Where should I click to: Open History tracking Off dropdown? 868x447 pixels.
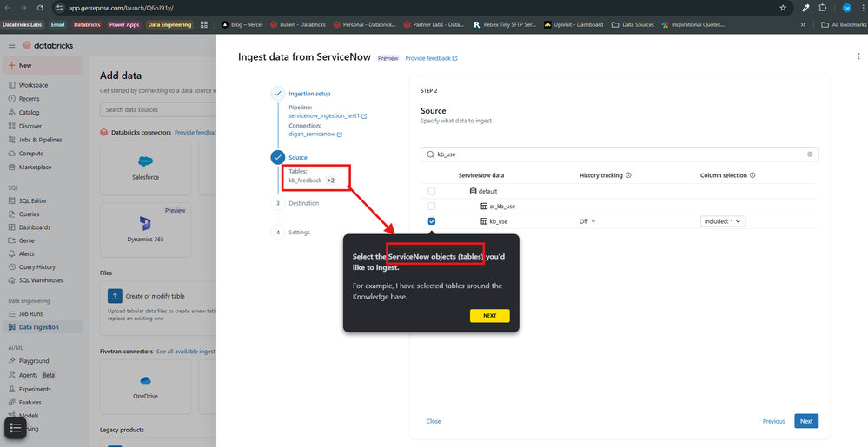coord(587,221)
